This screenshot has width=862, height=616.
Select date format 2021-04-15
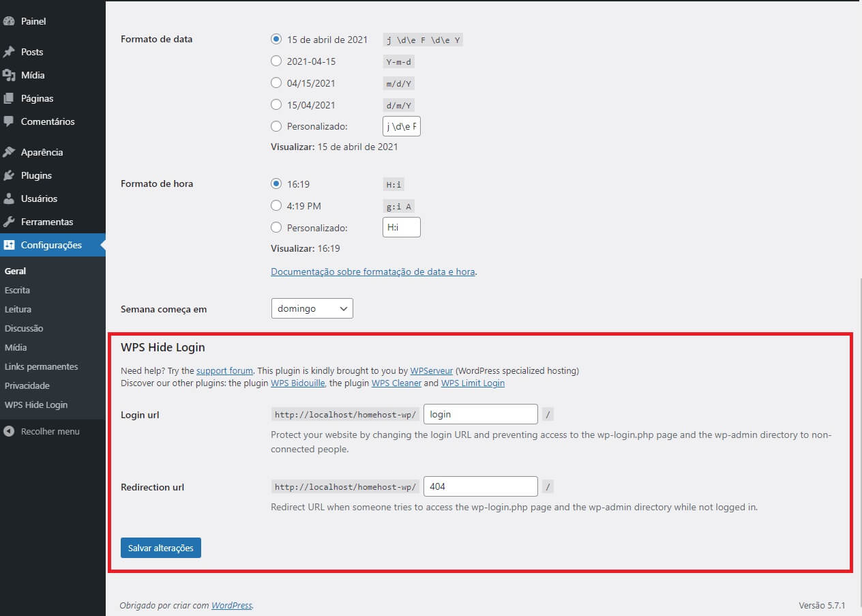pyautogui.click(x=276, y=61)
